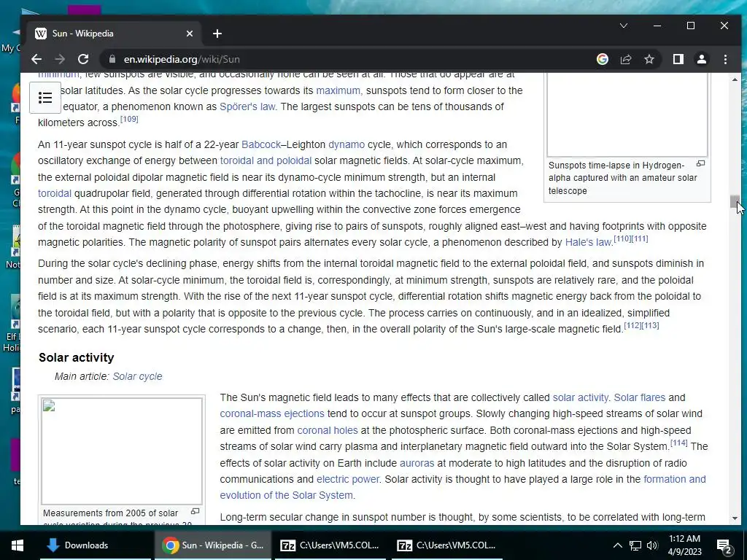Screen dimensions: 747x560
Task: Open the solar cycle variation thumbnail
Action: [x=122, y=451]
